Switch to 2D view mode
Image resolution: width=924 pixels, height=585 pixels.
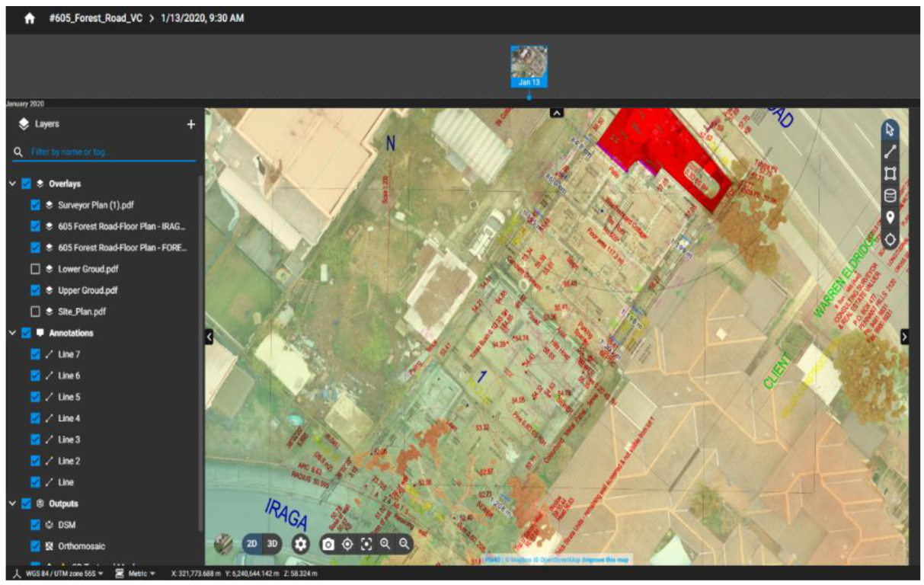[252, 544]
